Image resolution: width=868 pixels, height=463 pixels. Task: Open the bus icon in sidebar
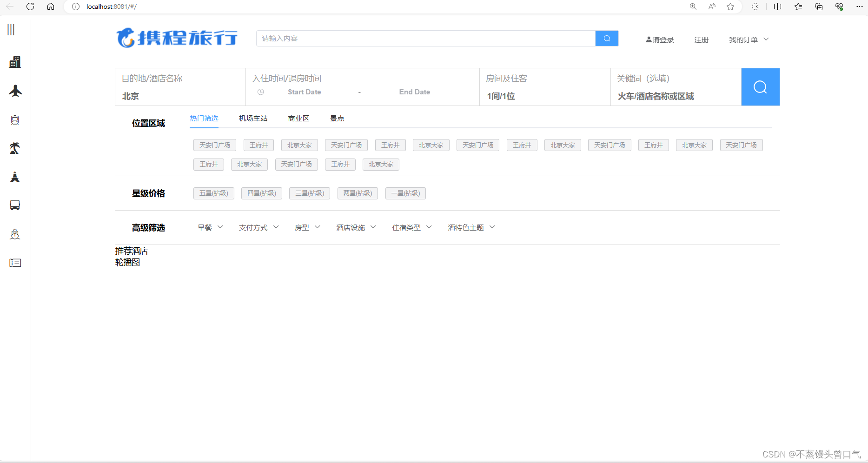point(15,205)
